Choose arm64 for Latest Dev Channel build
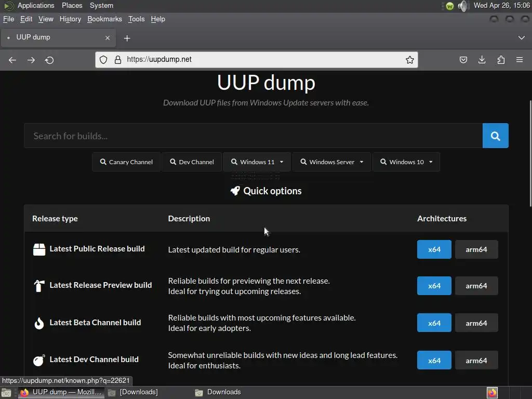This screenshot has height=399, width=532. pyautogui.click(x=476, y=361)
